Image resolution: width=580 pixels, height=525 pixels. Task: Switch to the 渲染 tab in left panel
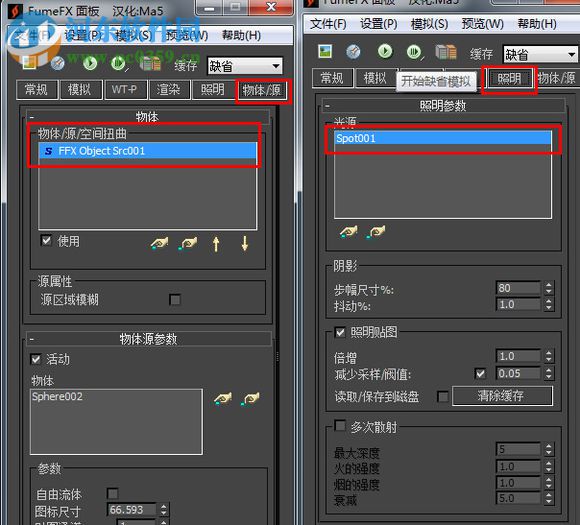pyautogui.click(x=168, y=90)
